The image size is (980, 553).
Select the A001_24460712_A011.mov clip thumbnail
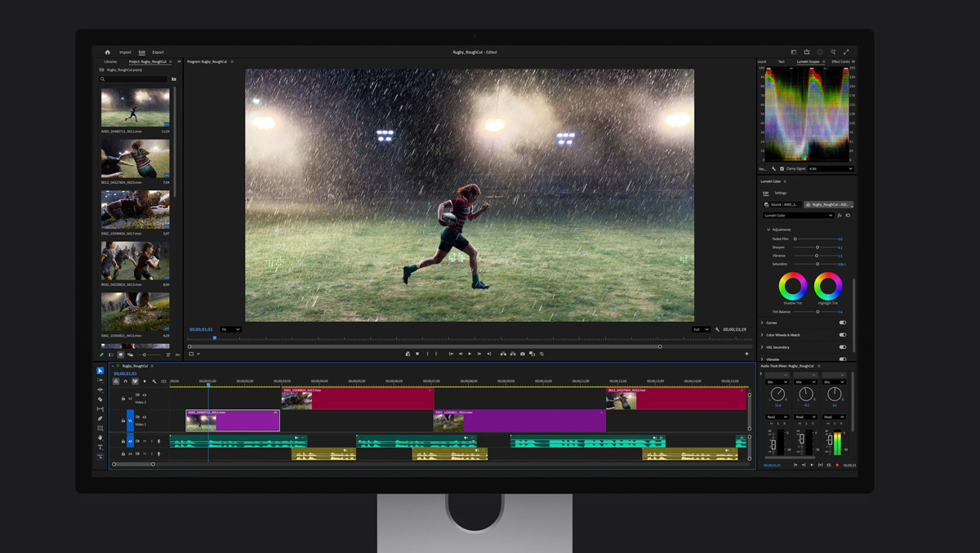click(136, 107)
